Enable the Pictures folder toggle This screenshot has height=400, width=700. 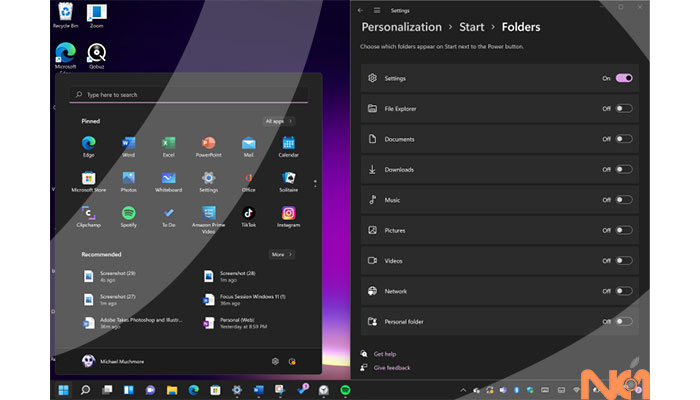point(624,230)
